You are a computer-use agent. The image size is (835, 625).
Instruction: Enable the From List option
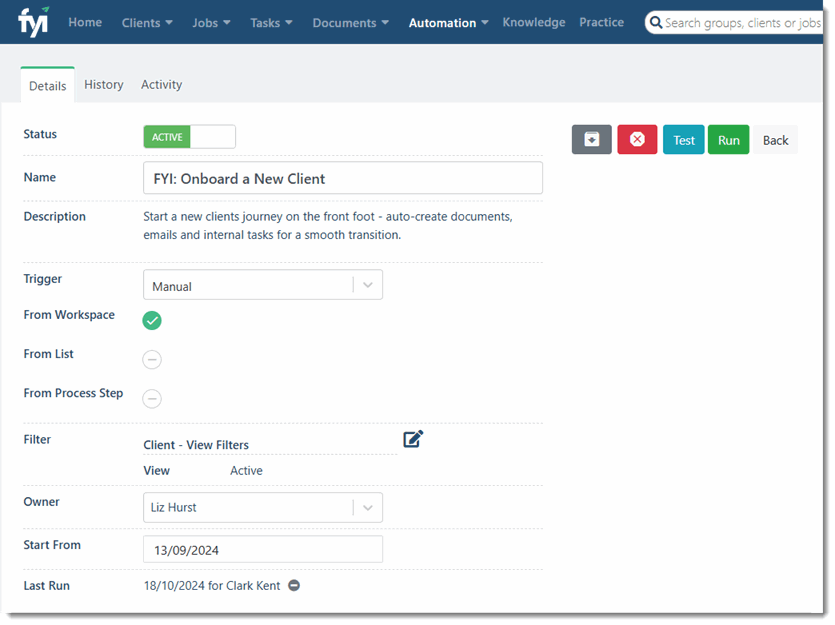point(152,360)
